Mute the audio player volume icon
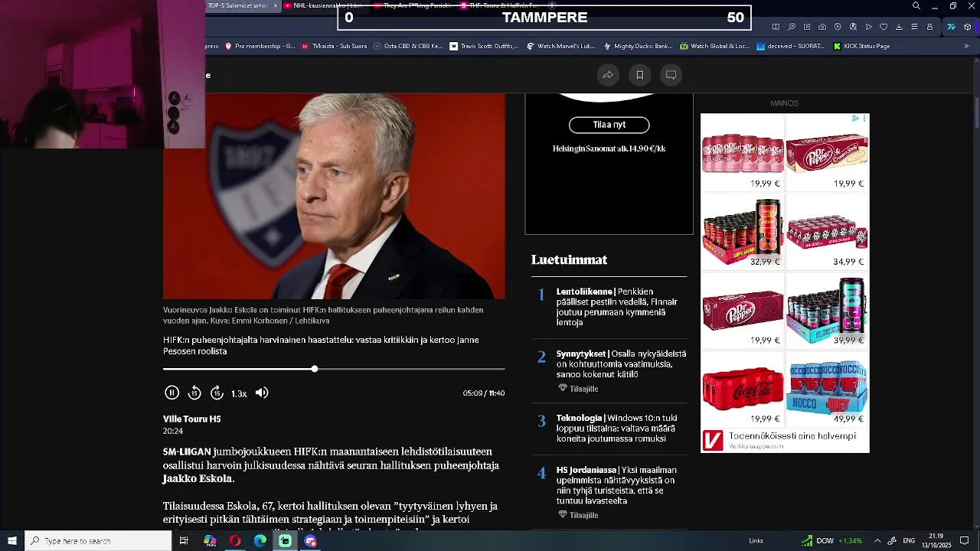 pyautogui.click(x=262, y=393)
